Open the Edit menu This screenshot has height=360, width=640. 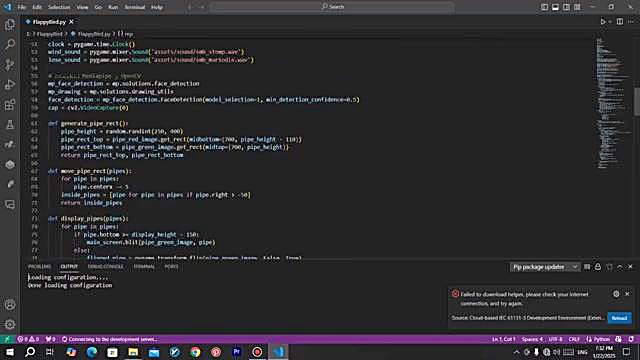pyautogui.click(x=37, y=7)
